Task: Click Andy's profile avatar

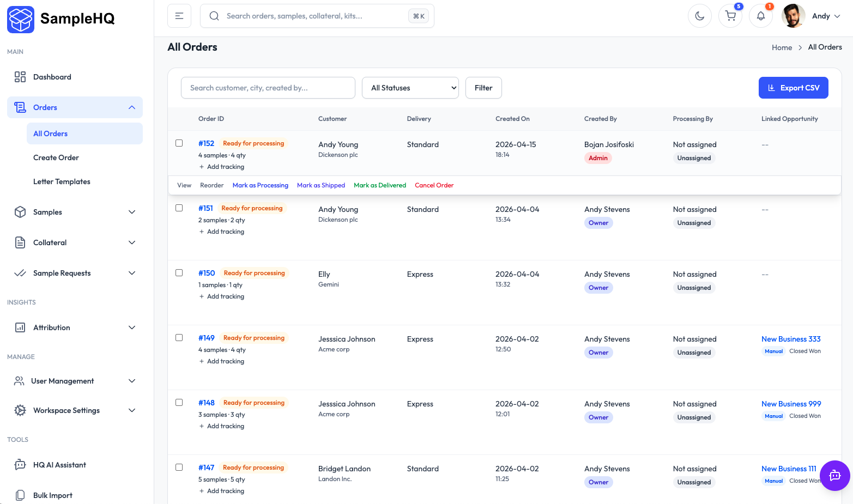Action: 793,16
